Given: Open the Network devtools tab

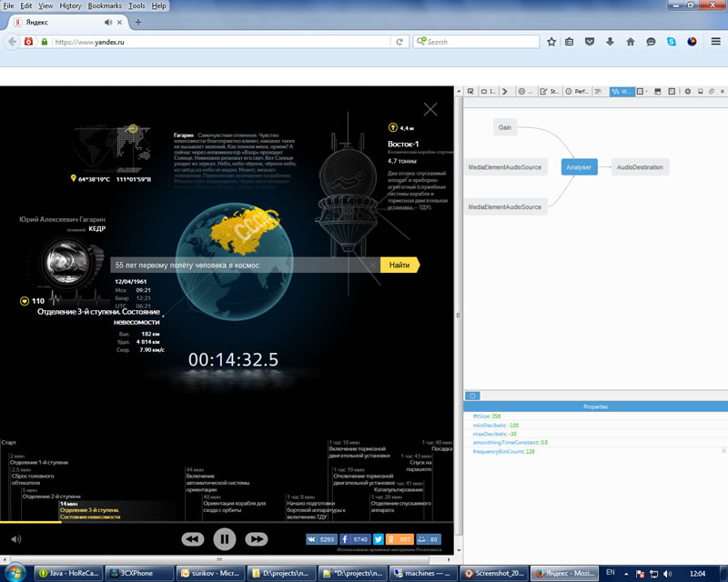Looking at the screenshot, I should click(x=599, y=92).
